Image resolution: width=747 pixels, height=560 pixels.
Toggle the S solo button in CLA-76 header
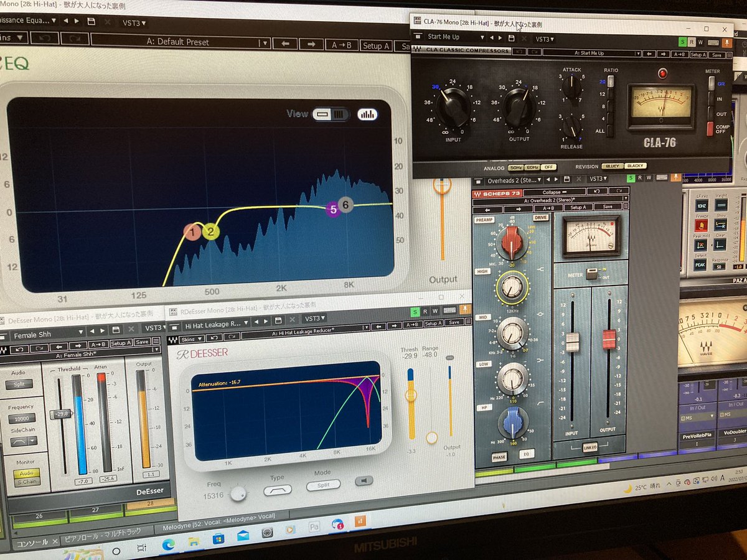click(x=682, y=42)
